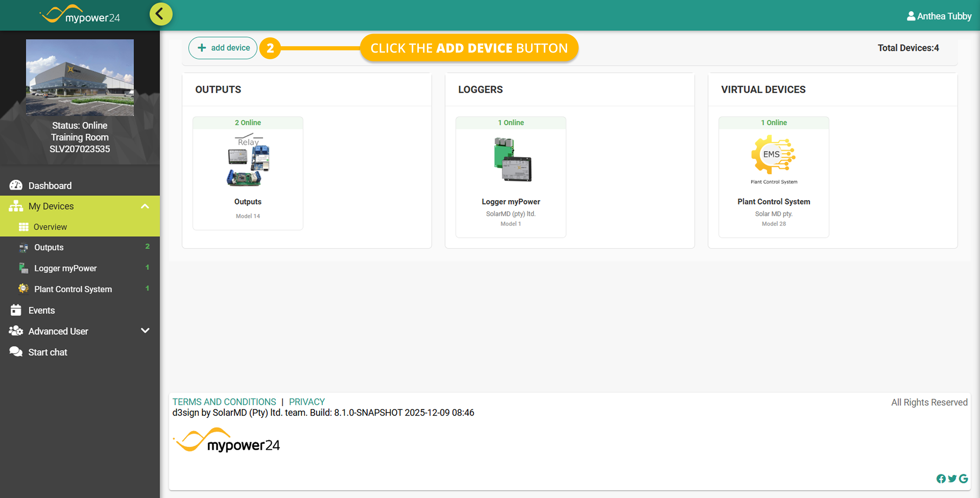Expand the Advanced User submenu chevron
This screenshot has width=980, height=498.
tap(145, 331)
